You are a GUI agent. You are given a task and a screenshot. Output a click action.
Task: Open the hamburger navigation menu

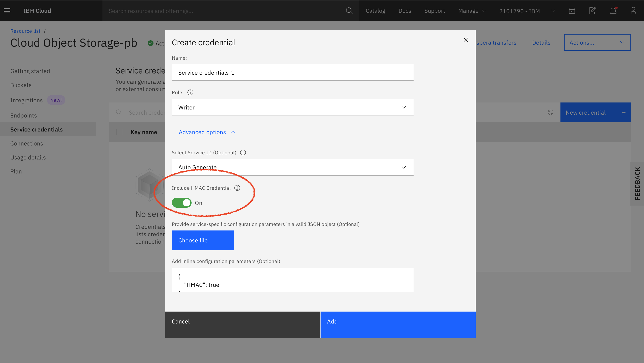pos(7,11)
